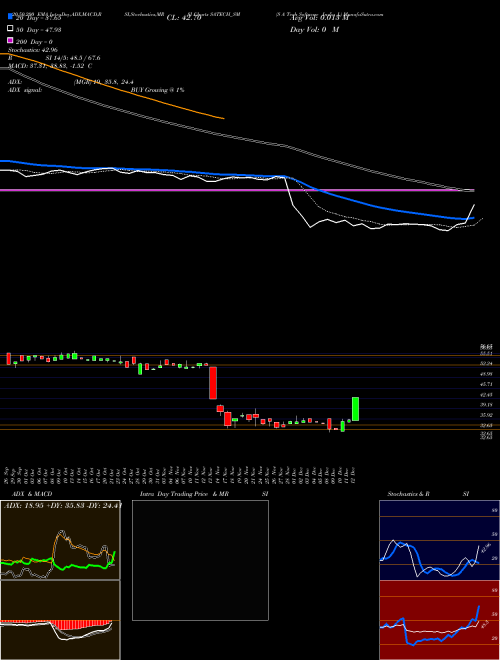Click 'Intra Day Trading Price & MR' title
This screenshot has height=660, width=500.
[x=184, y=494]
